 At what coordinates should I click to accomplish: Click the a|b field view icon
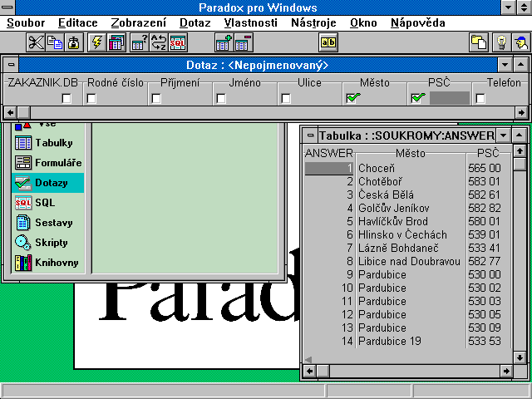pyautogui.click(x=328, y=42)
